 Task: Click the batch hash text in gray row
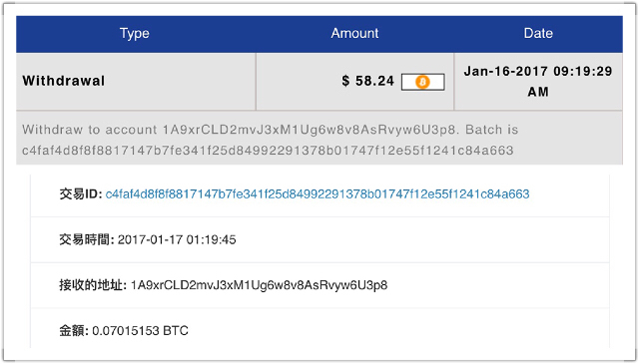[x=268, y=151]
